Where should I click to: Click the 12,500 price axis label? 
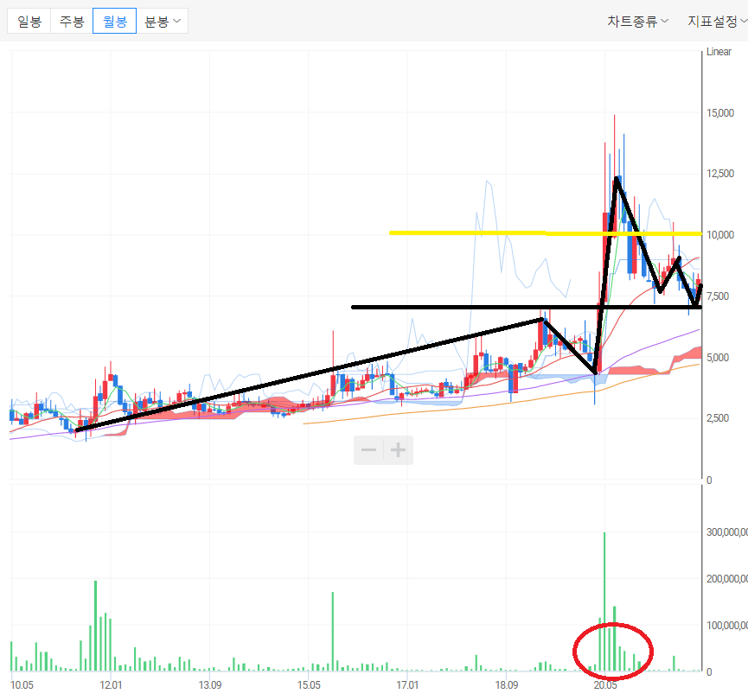[x=719, y=174]
